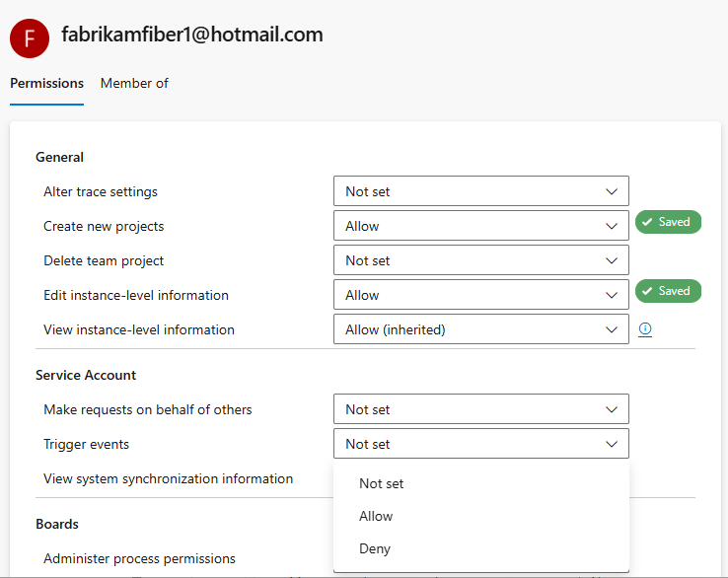Screen dimensions: 728x578
Task: Open the View instance-level information dropdown
Action: click(x=480, y=329)
